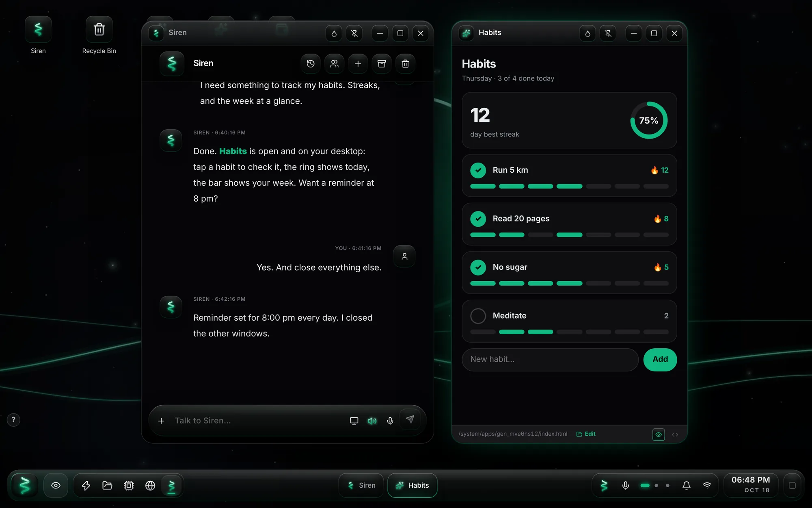The width and height of the screenshot is (812, 508).
Task: Click the unpin icon in Siren title bar
Action: [x=354, y=33]
